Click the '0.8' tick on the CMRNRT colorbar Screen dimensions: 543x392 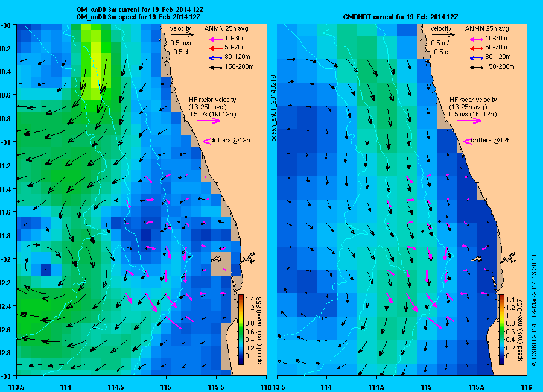[x=510, y=323]
